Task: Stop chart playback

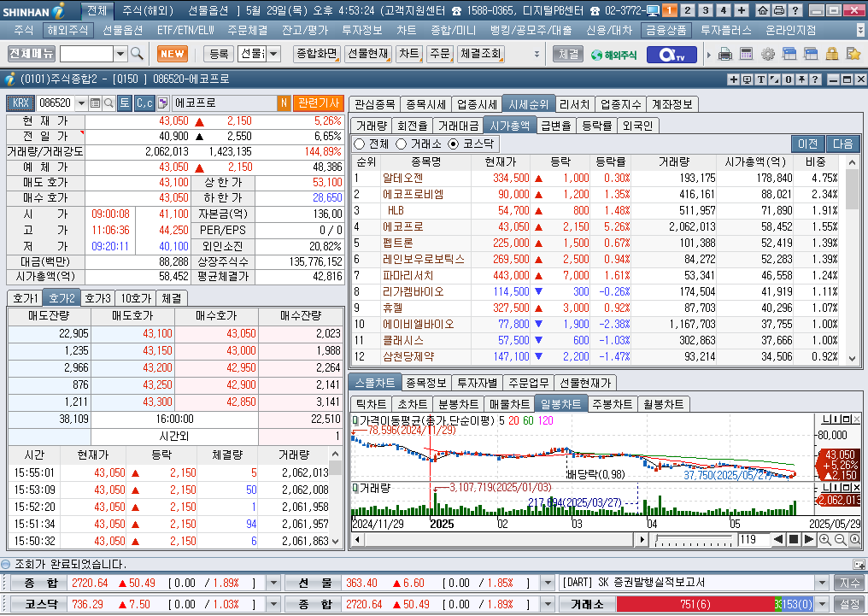Action: point(794,540)
